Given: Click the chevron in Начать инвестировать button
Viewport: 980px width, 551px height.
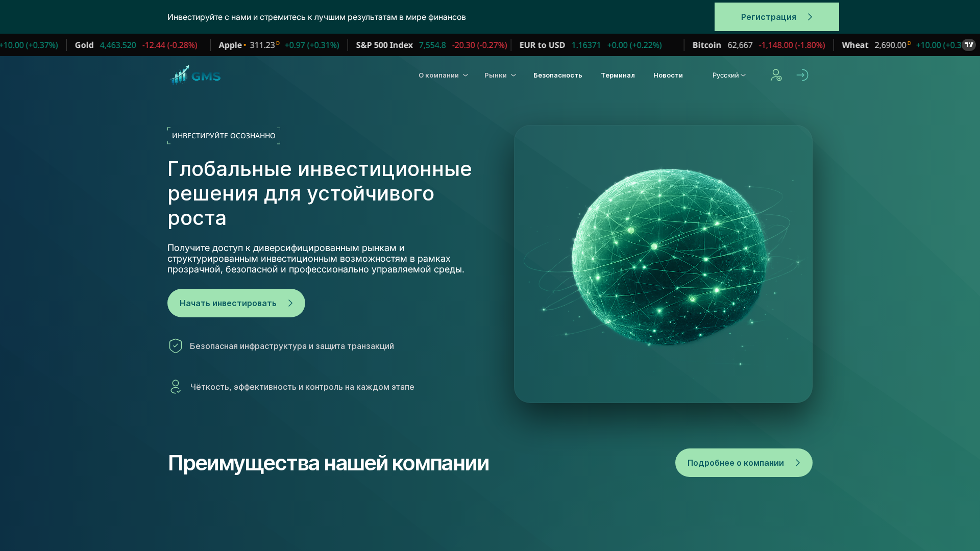Looking at the screenshot, I should click(x=290, y=303).
